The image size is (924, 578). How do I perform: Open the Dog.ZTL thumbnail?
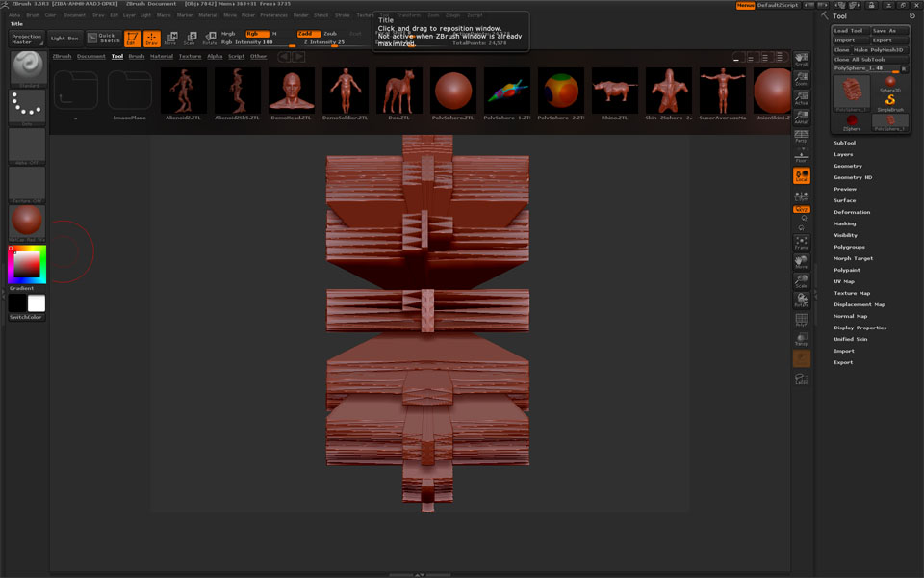[398, 93]
